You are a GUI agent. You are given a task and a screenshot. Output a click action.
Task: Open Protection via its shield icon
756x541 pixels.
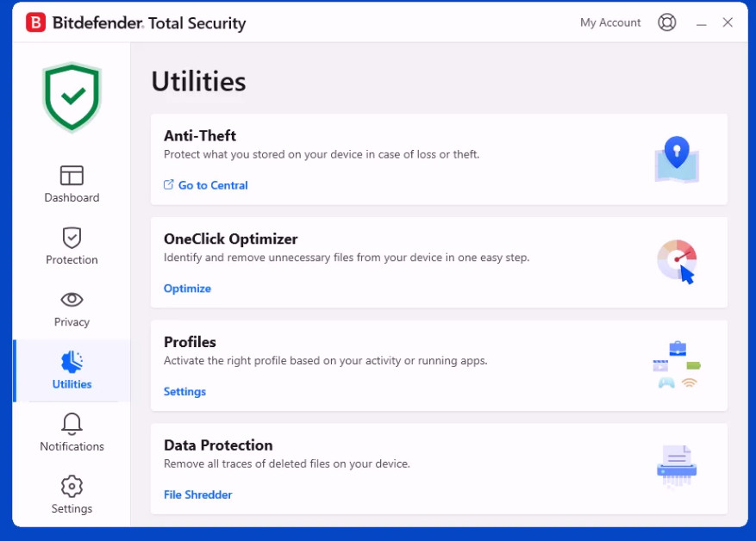(72, 238)
